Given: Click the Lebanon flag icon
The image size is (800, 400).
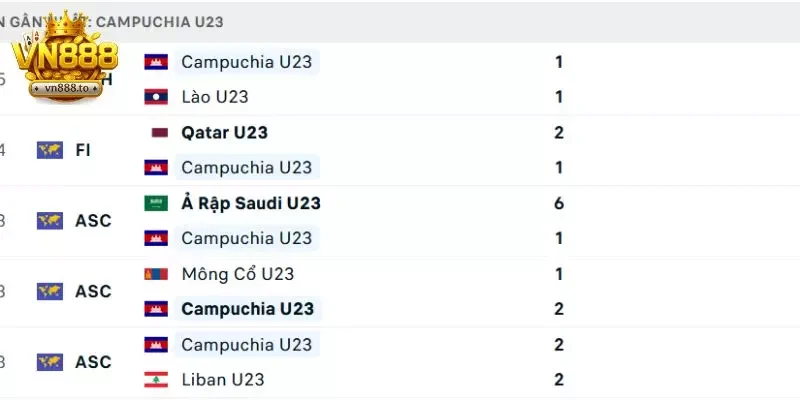Looking at the screenshot, I should (x=155, y=380).
